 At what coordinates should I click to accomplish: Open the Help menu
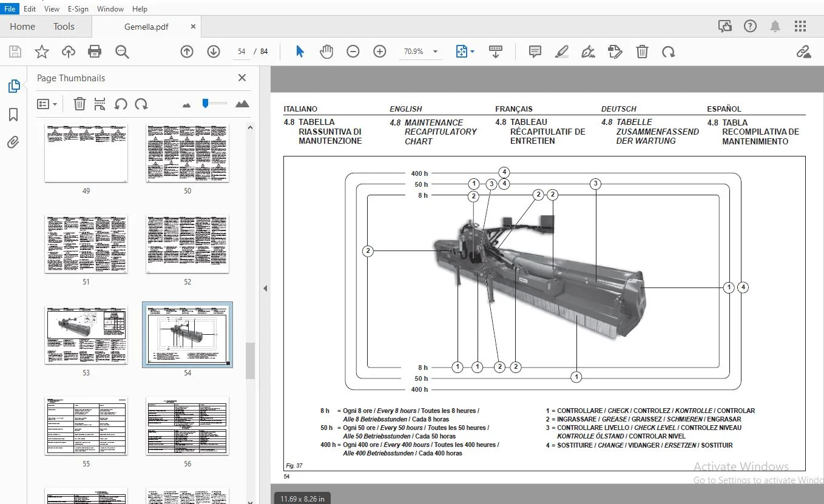(140, 9)
